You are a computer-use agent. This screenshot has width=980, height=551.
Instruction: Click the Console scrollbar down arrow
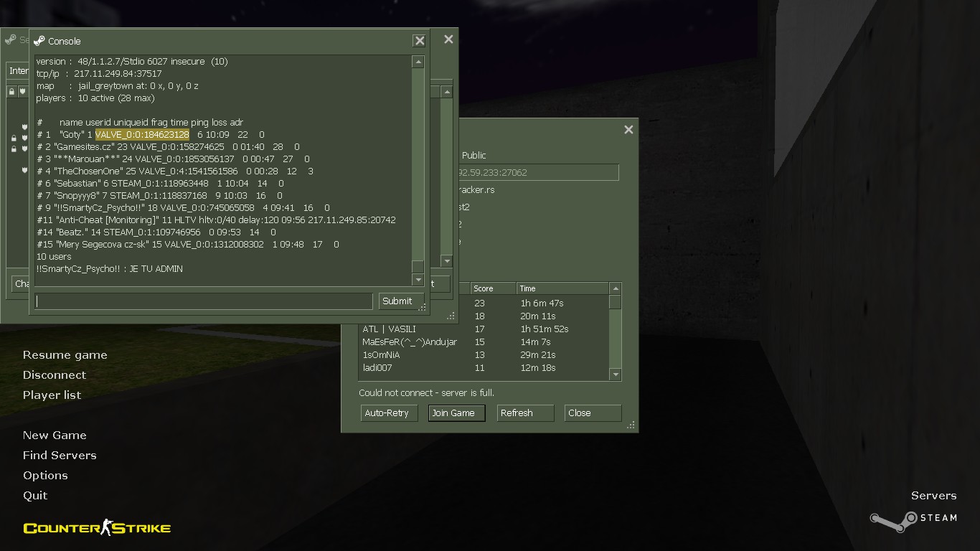(x=418, y=280)
